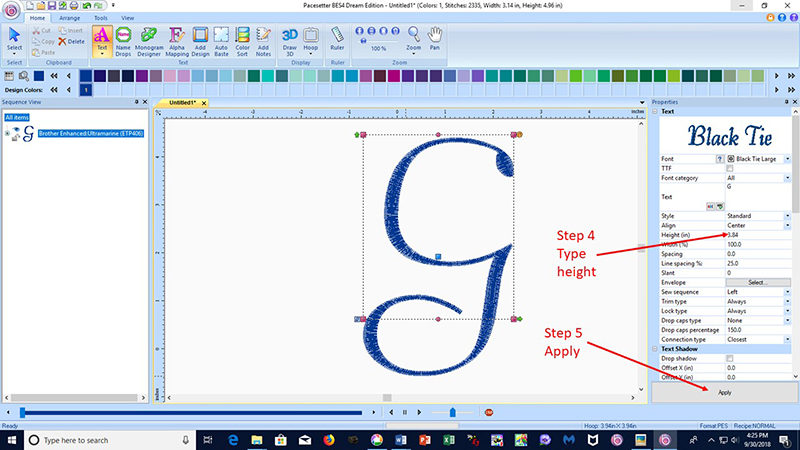The image size is (800, 450).
Task: Expand the Brother Enhanced Ultramarine tree item
Action: 8,132
